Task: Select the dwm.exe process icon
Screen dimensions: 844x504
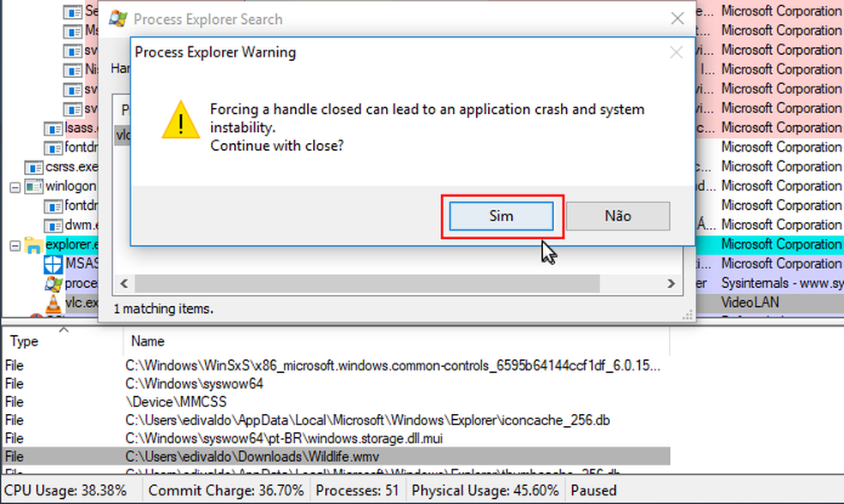Action: (53, 225)
